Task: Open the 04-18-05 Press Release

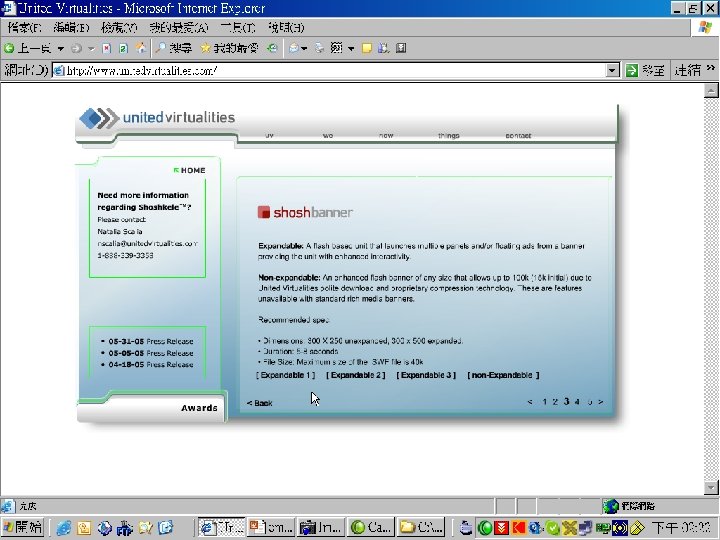Action: [151, 365]
